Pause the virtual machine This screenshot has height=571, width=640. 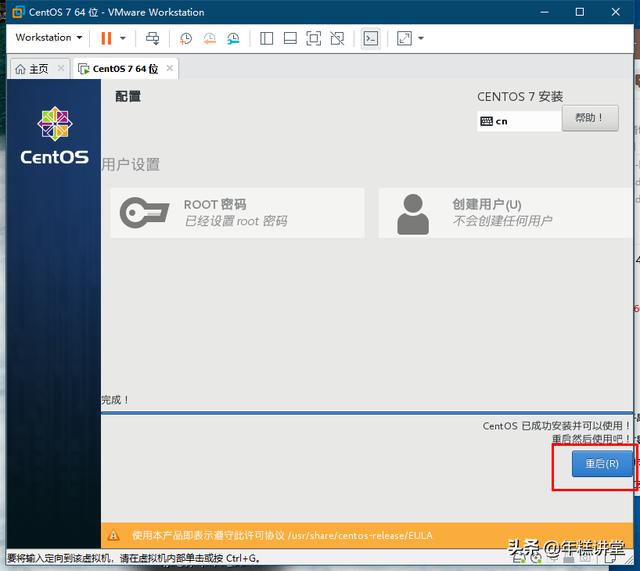pyautogui.click(x=106, y=38)
